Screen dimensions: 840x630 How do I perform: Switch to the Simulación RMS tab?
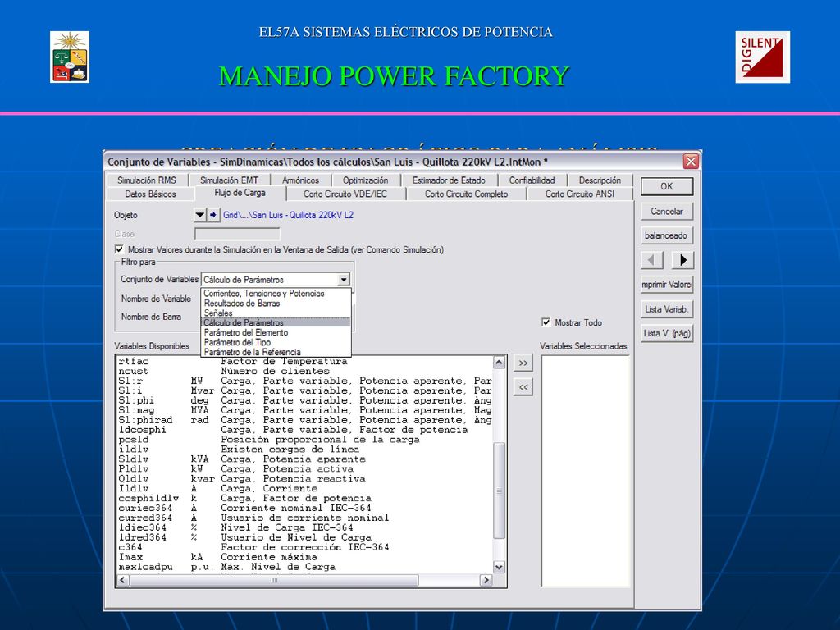[146, 180]
